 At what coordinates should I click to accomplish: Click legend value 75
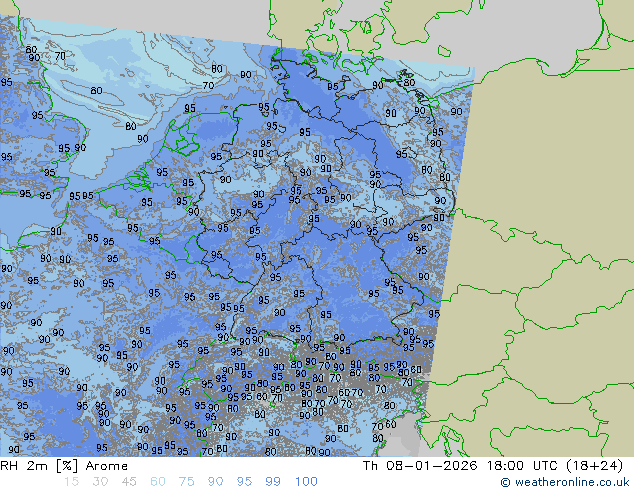pyautogui.click(x=186, y=482)
